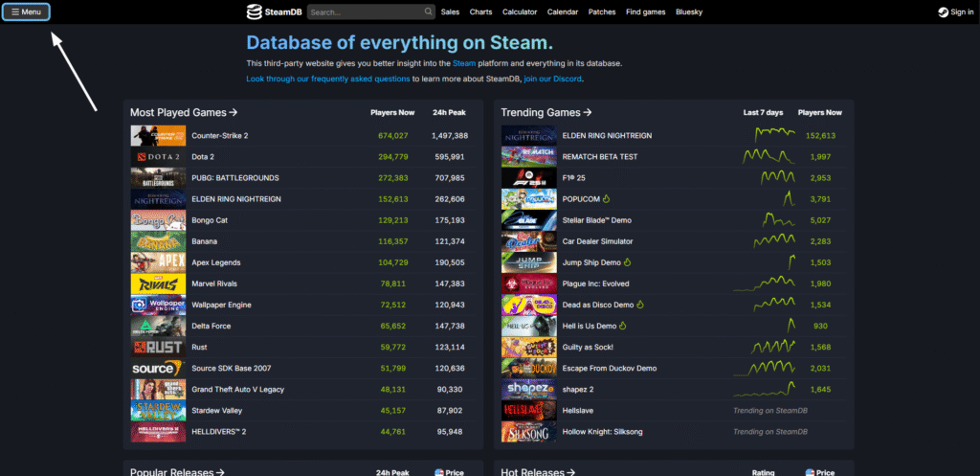Open the Hot Releases heading link
Viewport: 980px width, 476px height.
pyautogui.click(x=538, y=472)
